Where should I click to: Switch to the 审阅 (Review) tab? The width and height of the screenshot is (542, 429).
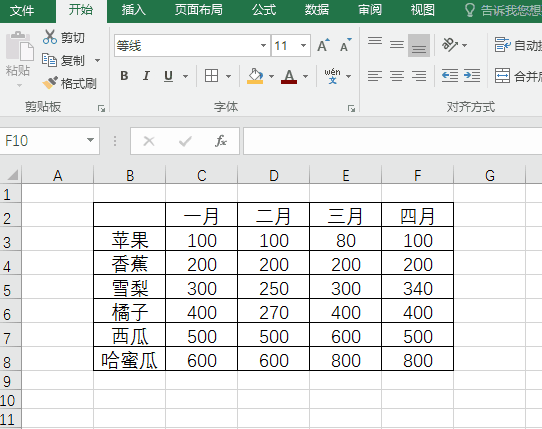[x=370, y=10]
